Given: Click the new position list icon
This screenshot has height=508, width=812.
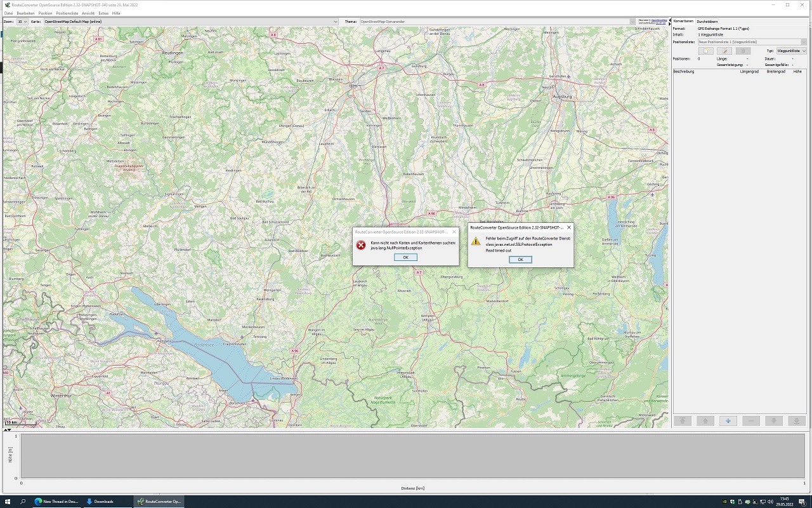Looking at the screenshot, I should click(x=705, y=51).
